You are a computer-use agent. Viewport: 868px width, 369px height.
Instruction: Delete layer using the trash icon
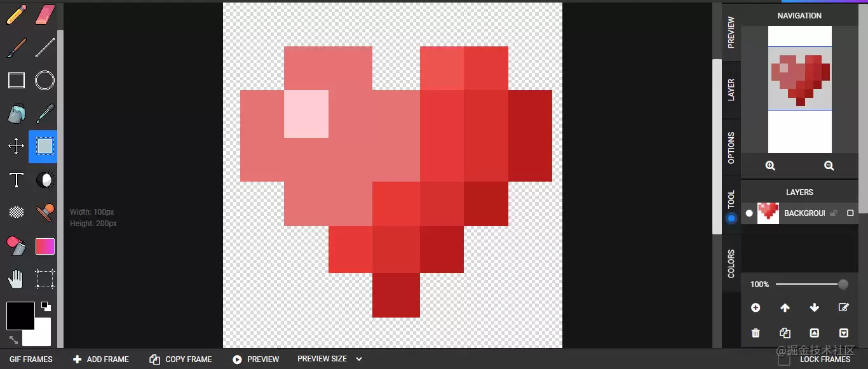[756, 333]
